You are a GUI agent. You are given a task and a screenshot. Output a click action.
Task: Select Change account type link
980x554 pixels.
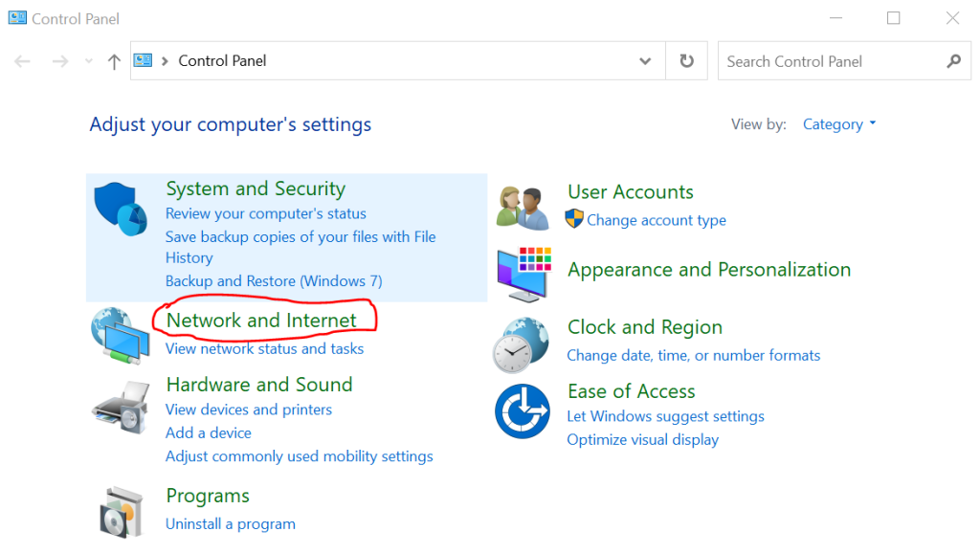656,220
